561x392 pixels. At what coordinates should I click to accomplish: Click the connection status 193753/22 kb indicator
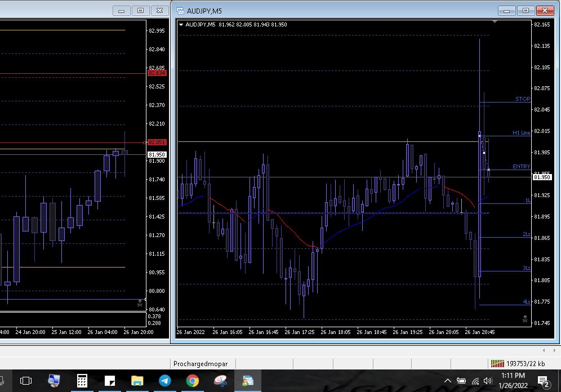click(x=518, y=364)
